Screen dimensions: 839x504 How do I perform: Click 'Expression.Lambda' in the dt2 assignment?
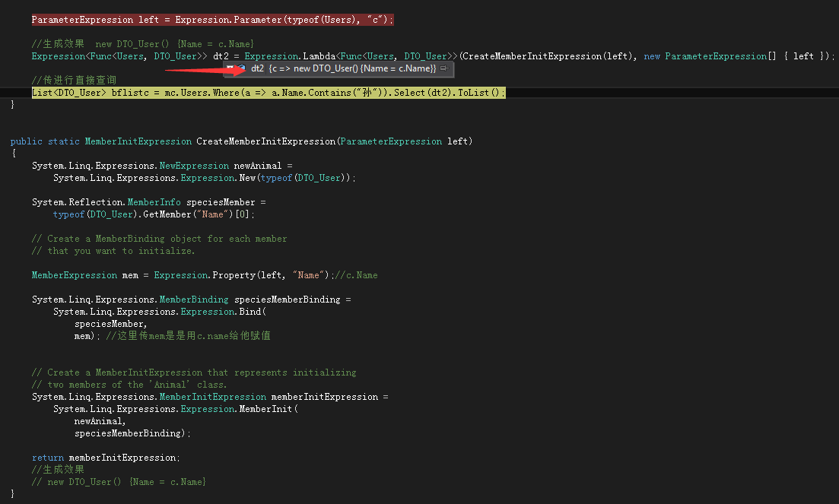290,56
